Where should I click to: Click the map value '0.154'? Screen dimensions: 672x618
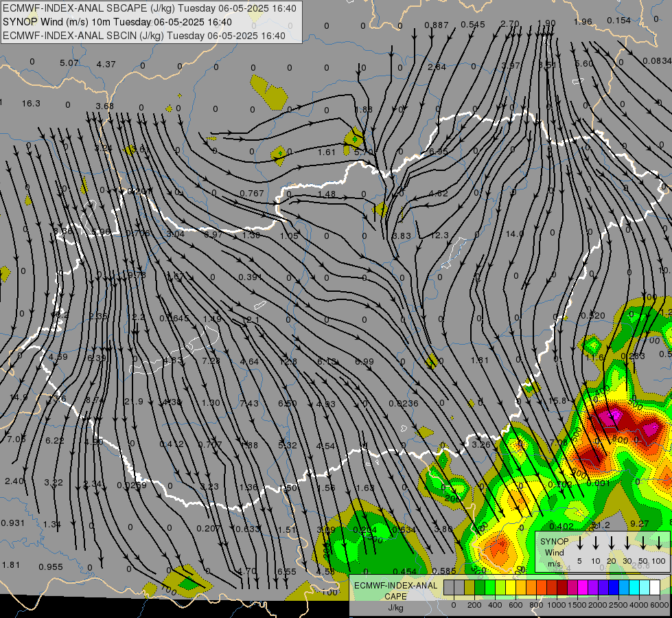pos(619,20)
